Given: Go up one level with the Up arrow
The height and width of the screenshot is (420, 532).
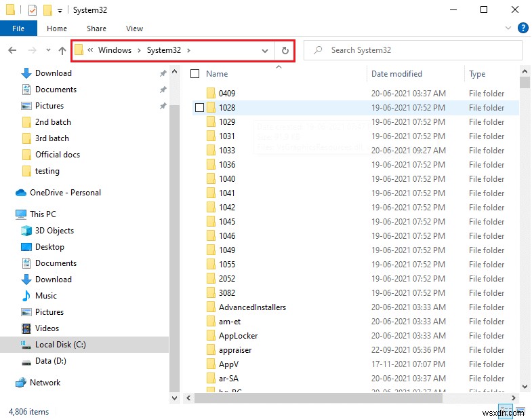Looking at the screenshot, I should [62, 51].
